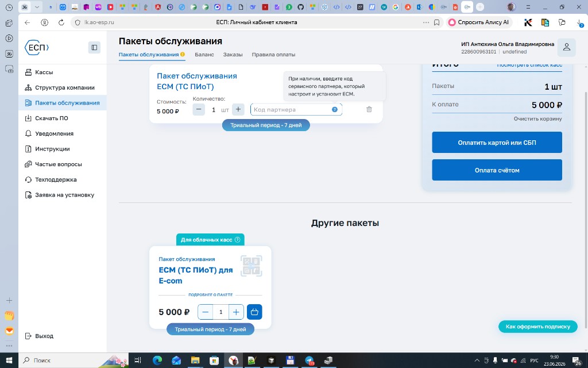Open tab group dropdown chevron
Screen dimensions: 588x368
tap(37, 7)
